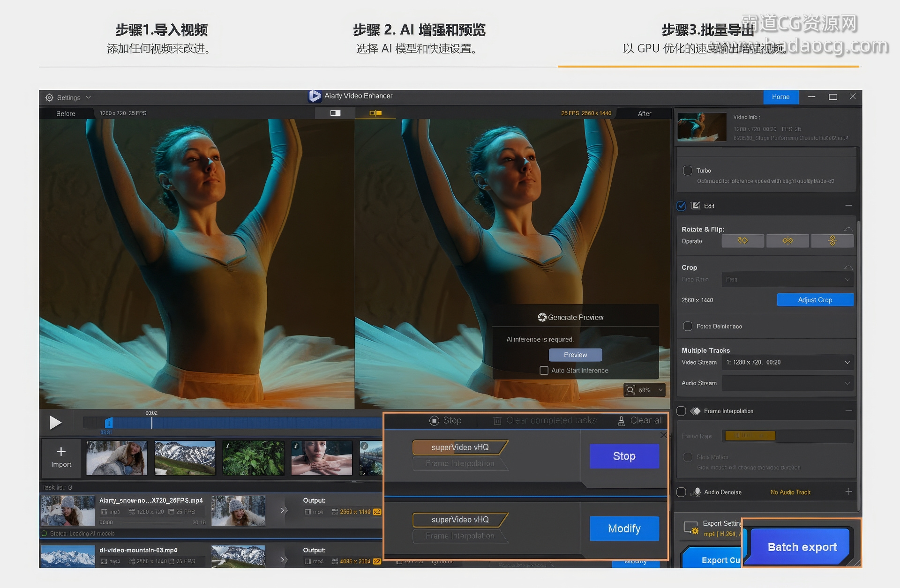This screenshot has width=900, height=588.
Task: Toggle the Slow Motion option
Action: [688, 457]
